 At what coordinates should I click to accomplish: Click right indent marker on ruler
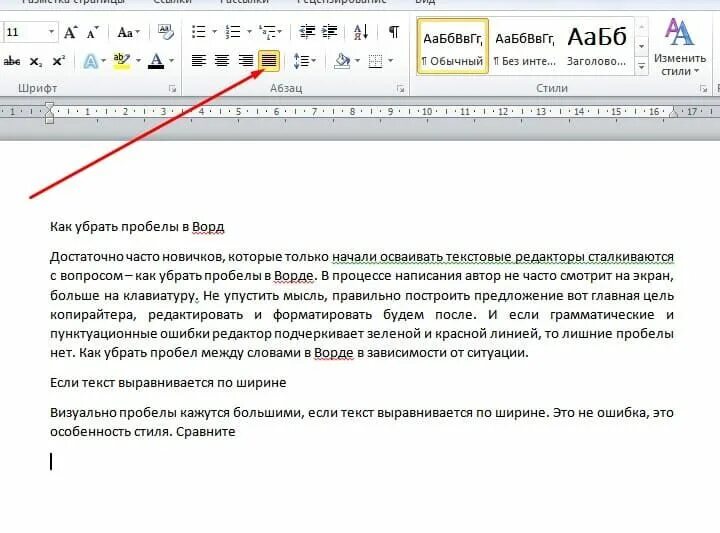(674, 113)
